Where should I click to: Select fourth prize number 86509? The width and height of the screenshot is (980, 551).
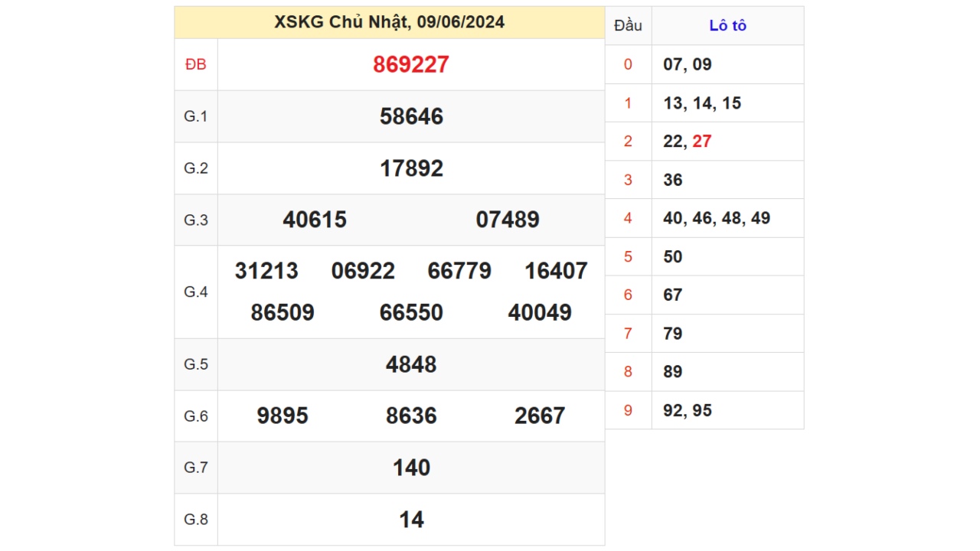[283, 312]
